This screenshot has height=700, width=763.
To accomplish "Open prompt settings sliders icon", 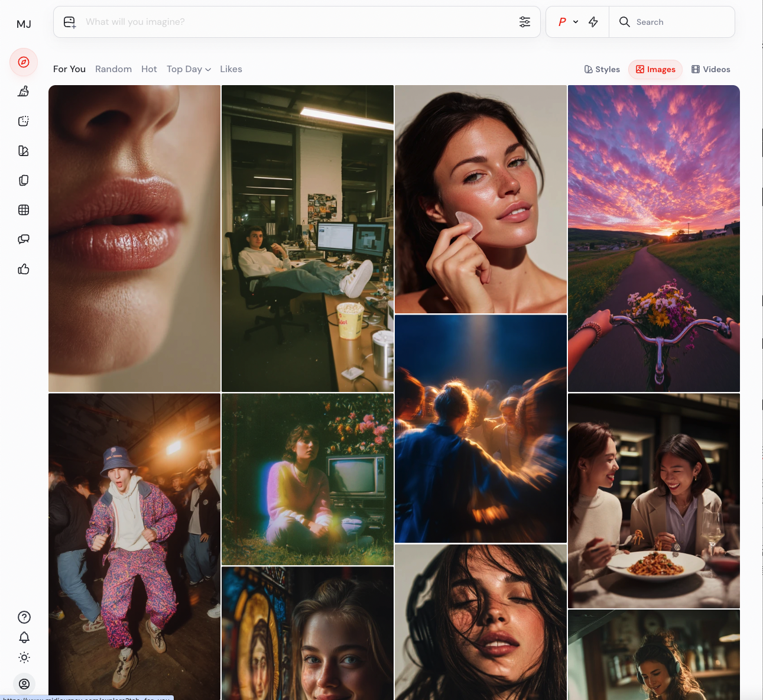I will click(525, 22).
